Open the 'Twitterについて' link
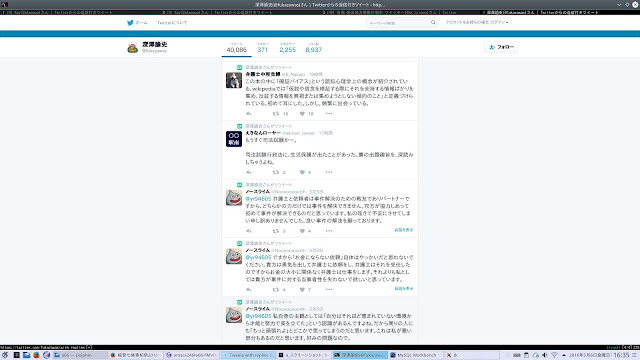 [172, 23]
